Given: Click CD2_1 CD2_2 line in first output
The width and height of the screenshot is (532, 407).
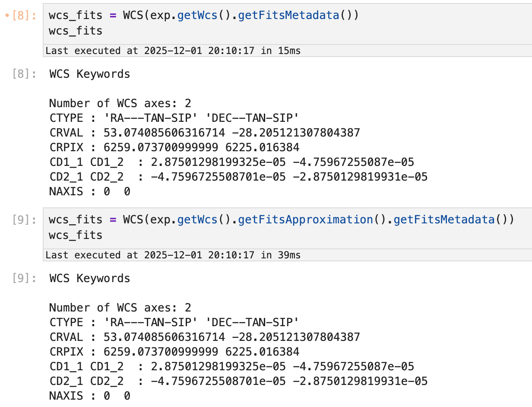Looking at the screenshot, I should 238,177.
